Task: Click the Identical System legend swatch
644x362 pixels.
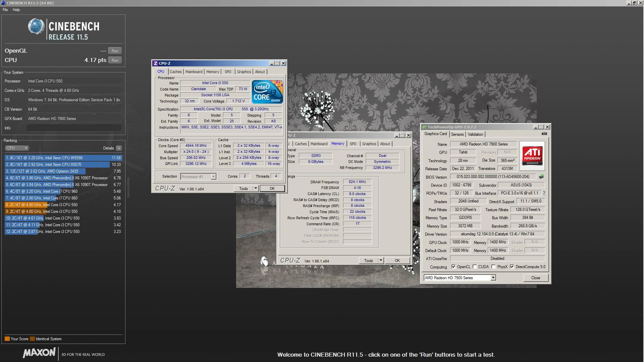Action: tap(32, 339)
